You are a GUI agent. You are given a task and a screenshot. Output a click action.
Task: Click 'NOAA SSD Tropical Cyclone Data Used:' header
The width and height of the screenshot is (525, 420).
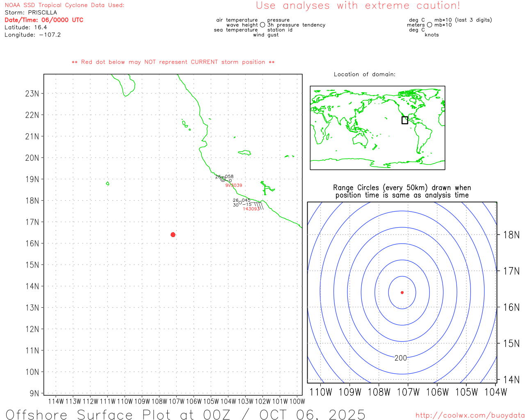pos(64,5)
